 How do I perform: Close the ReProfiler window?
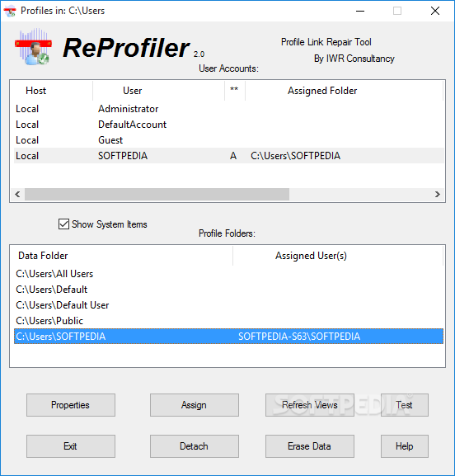[435, 11]
